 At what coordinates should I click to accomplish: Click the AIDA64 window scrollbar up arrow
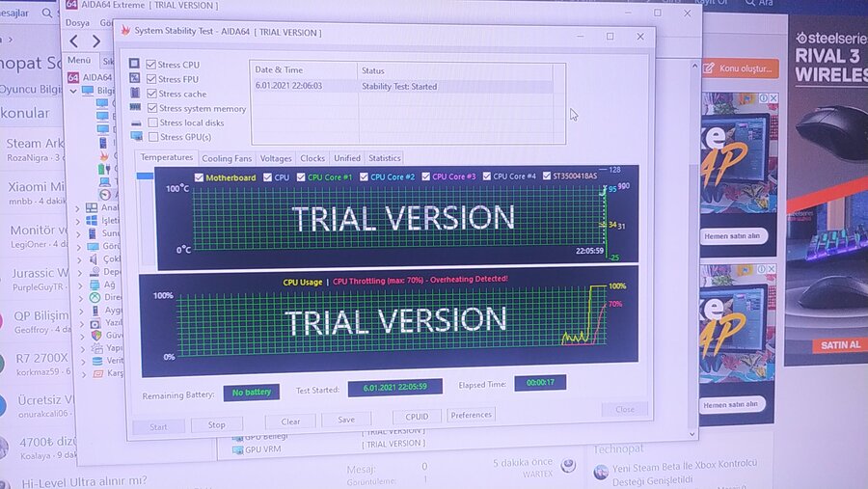click(694, 66)
